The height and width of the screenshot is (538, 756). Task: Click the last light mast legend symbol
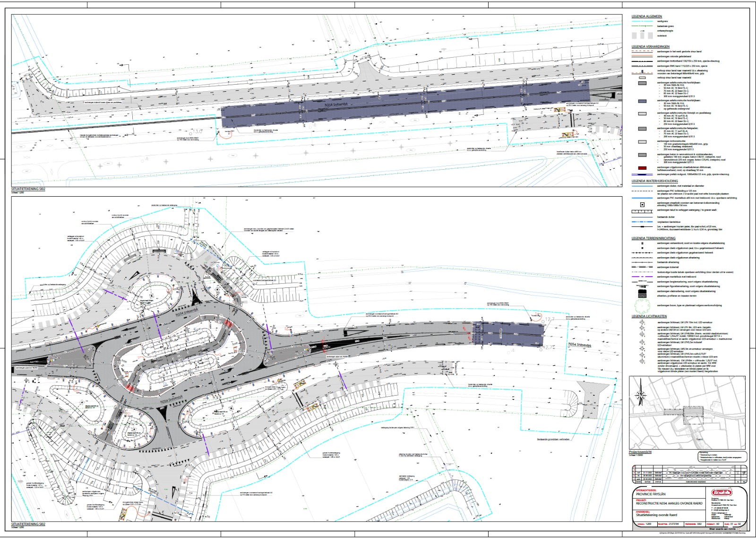point(642,361)
